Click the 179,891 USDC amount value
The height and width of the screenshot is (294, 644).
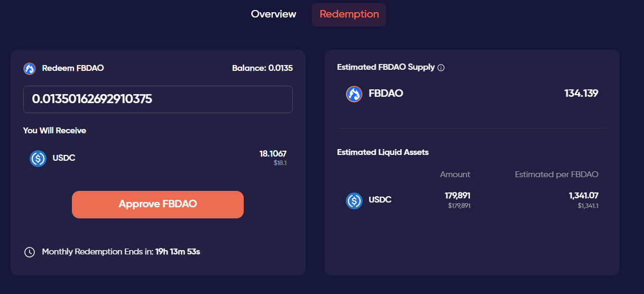click(457, 196)
